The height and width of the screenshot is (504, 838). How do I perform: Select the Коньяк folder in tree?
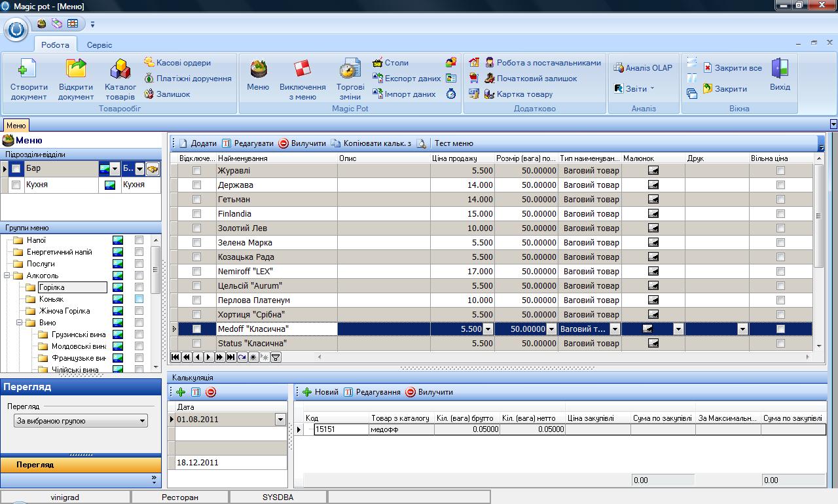[x=51, y=299]
